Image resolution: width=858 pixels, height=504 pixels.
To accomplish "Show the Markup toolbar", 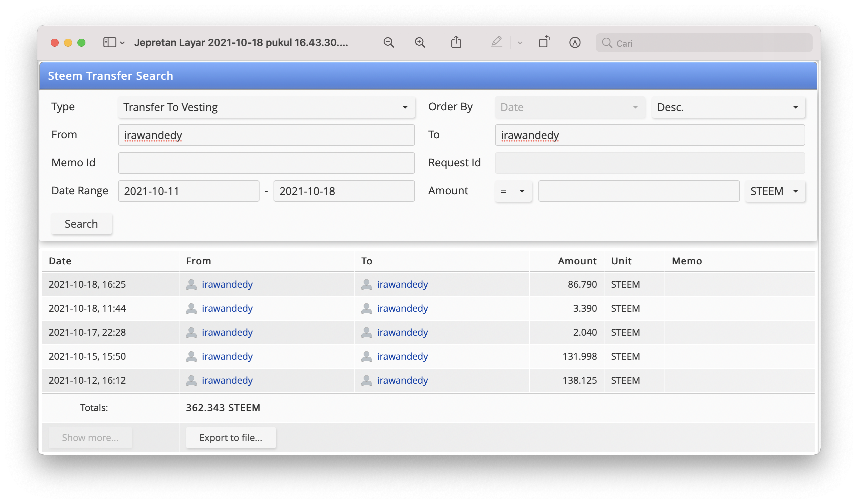I will [x=575, y=43].
